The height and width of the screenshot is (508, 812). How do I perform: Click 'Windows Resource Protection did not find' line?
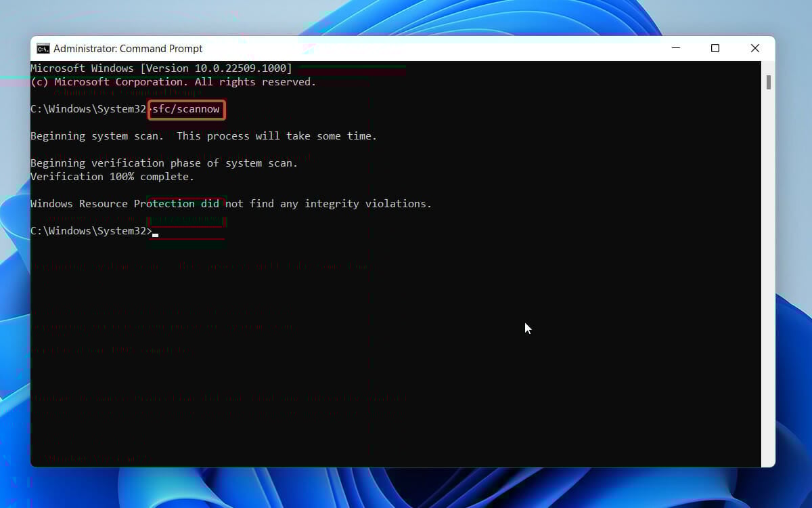(x=231, y=204)
